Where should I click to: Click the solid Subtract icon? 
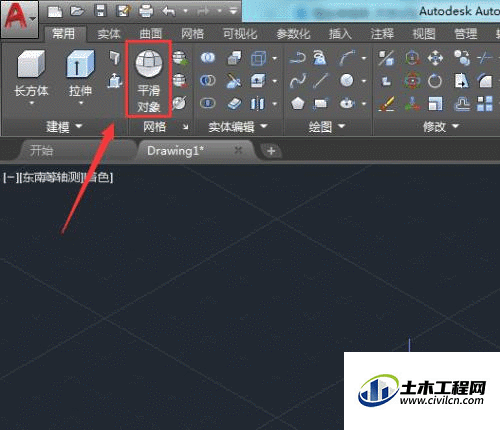[x=208, y=81]
